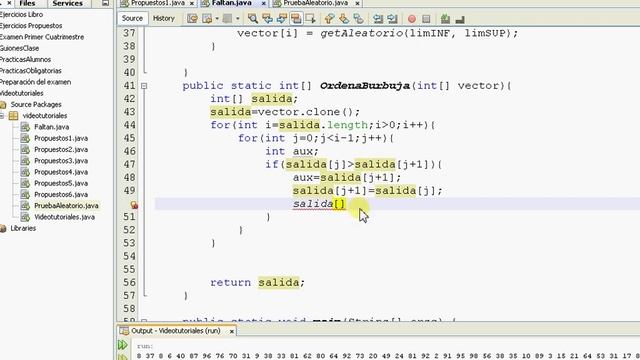Select GuionesClase project
This screenshot has height=360, width=640.
pyautogui.click(x=20, y=48)
